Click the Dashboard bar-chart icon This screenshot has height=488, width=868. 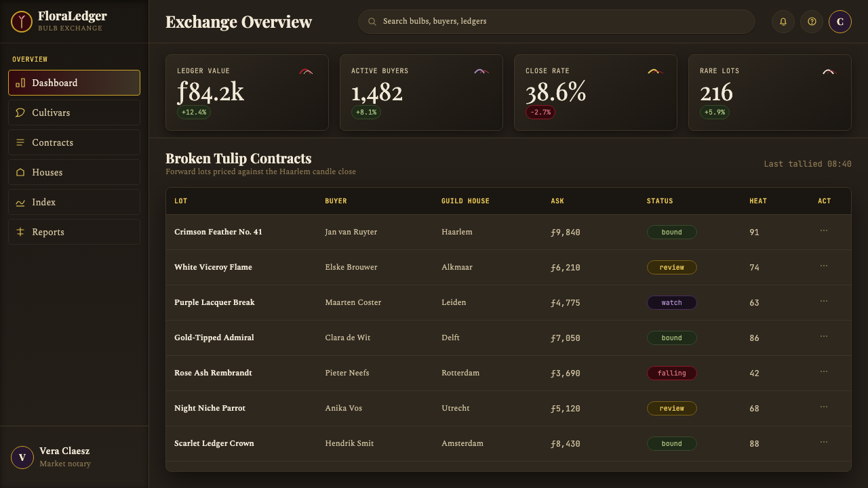click(x=20, y=83)
